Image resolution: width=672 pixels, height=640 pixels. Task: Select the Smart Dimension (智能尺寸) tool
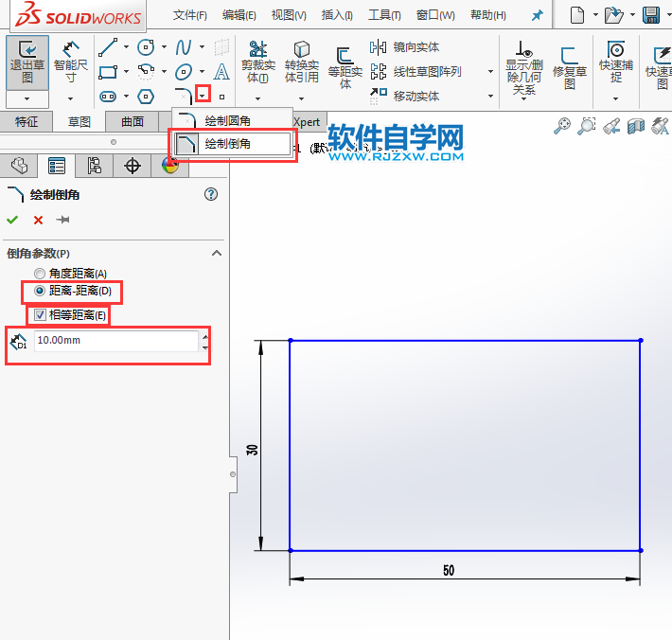70,62
